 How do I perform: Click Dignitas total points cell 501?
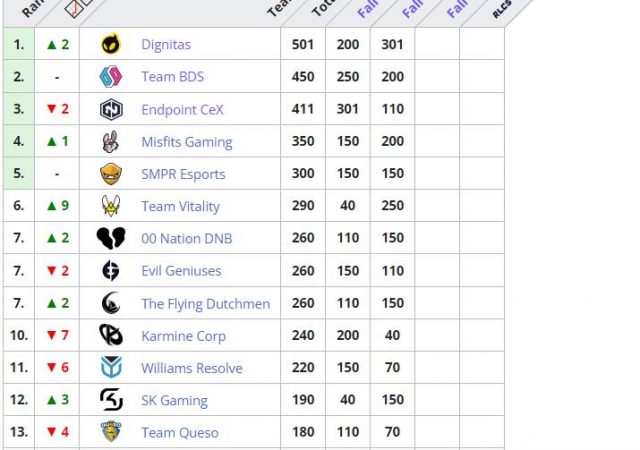[303, 44]
